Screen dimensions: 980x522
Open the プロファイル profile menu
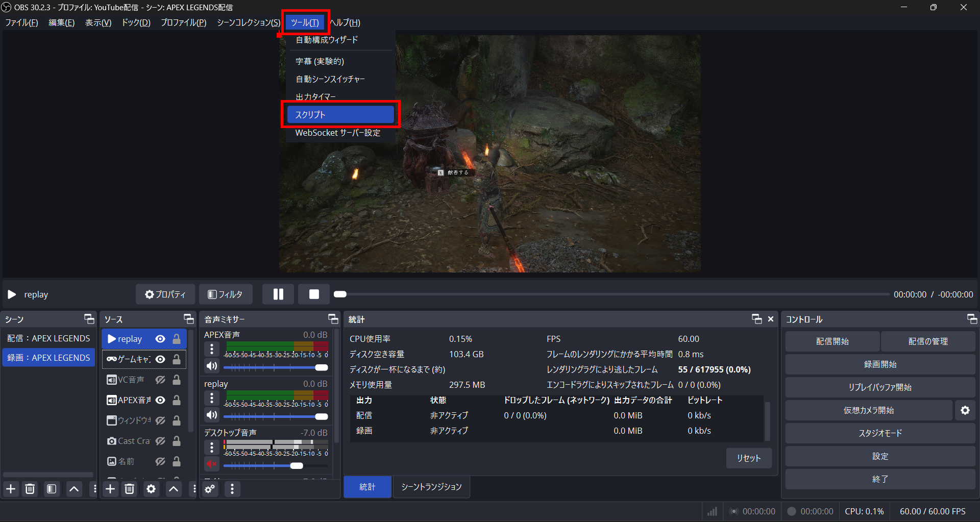point(183,22)
